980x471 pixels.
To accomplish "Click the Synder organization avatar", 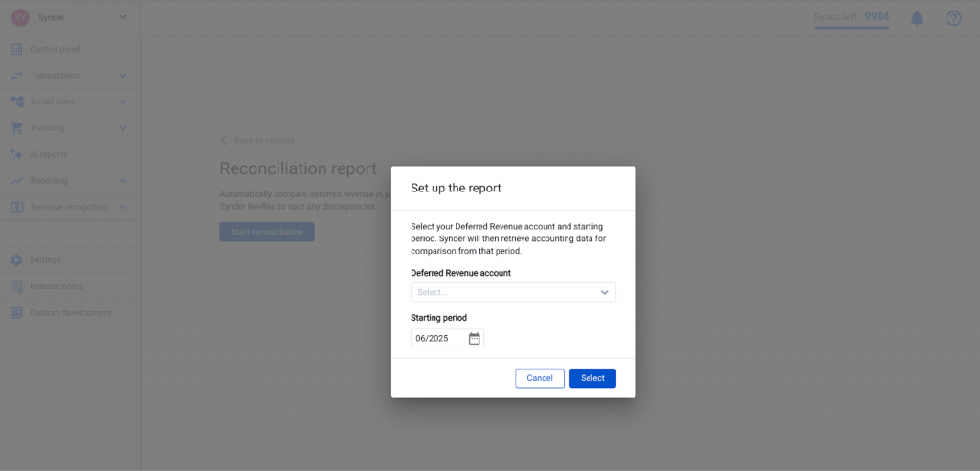I will coord(19,18).
